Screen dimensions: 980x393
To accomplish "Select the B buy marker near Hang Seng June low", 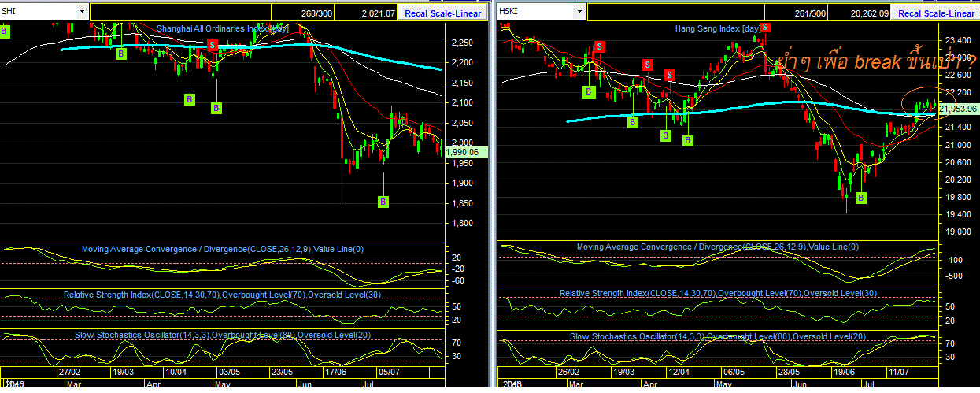I will tap(860, 198).
